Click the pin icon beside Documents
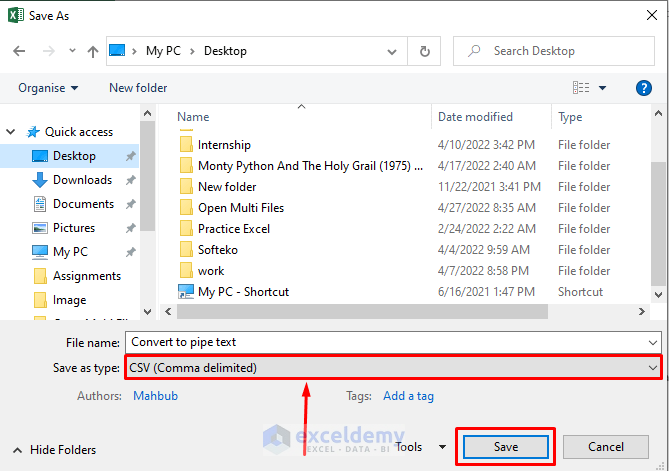The width and height of the screenshot is (669, 471). 131,204
